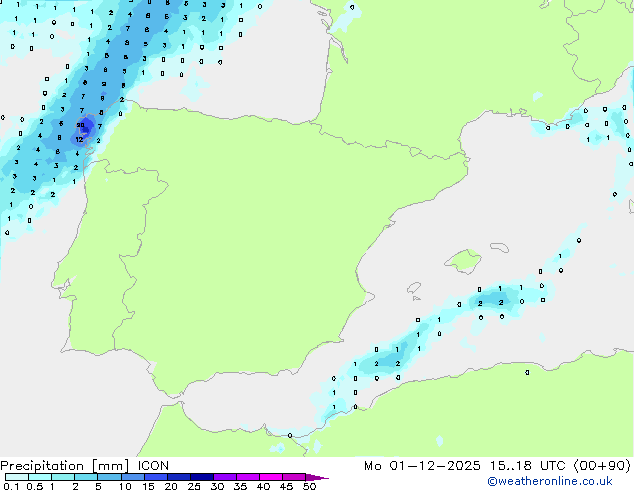Pick the 0.1–0.5 mm legend color swatch
634x490 pixels.
point(17,477)
